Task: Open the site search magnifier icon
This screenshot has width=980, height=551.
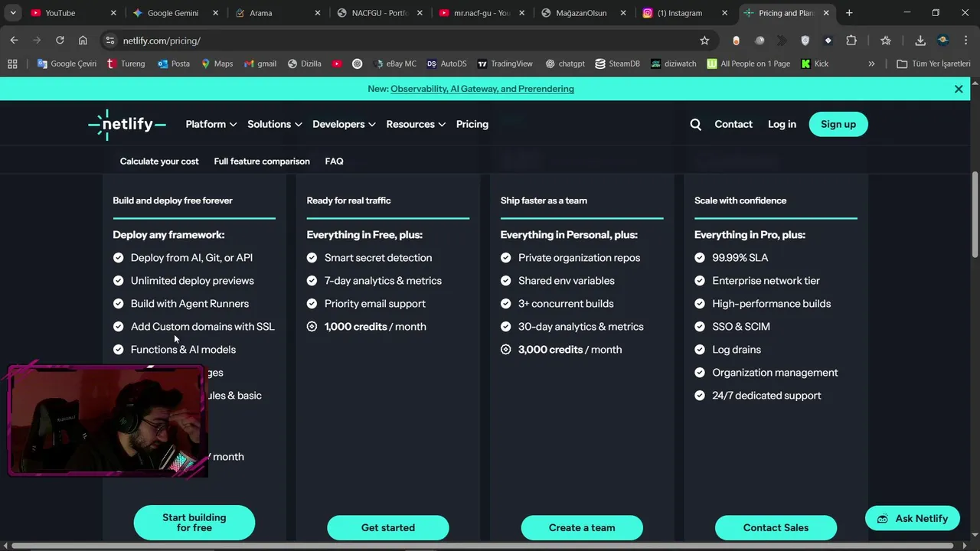Action: point(695,124)
